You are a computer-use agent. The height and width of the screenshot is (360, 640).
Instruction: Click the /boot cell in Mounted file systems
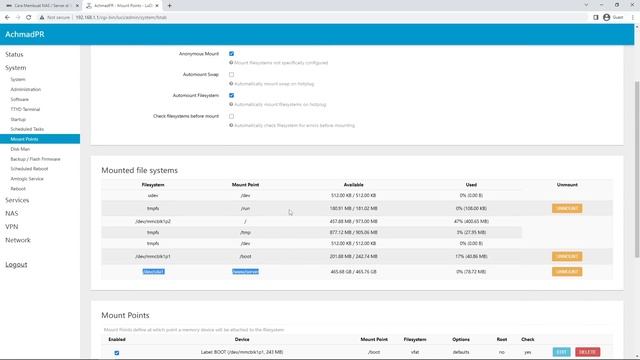point(245,256)
